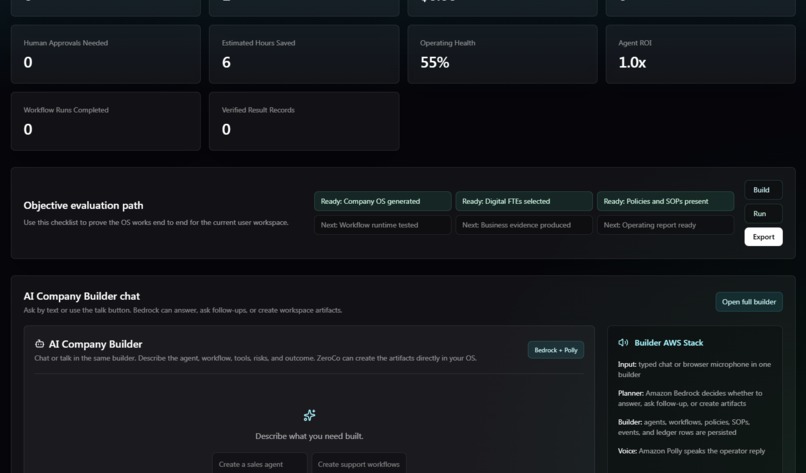Open the Agent ROI card
The width and height of the screenshot is (806, 473).
701,54
